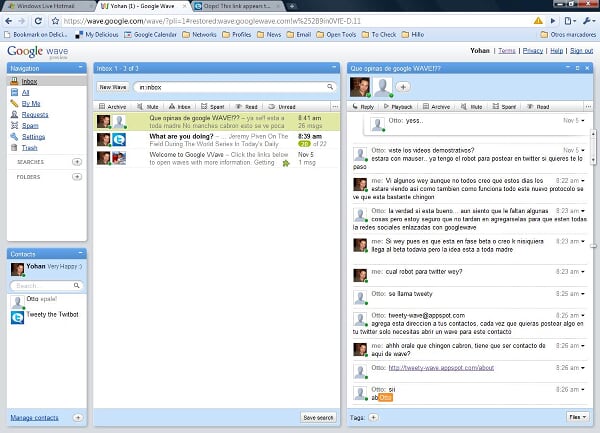Open 'Welcome to Google Wave' wave

click(x=216, y=158)
